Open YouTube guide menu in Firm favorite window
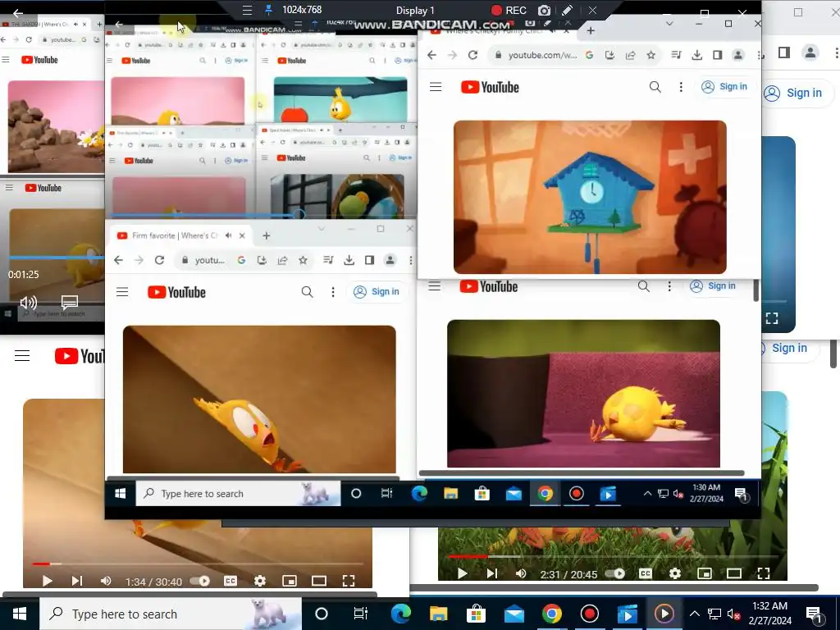The image size is (840, 630). pos(122,292)
